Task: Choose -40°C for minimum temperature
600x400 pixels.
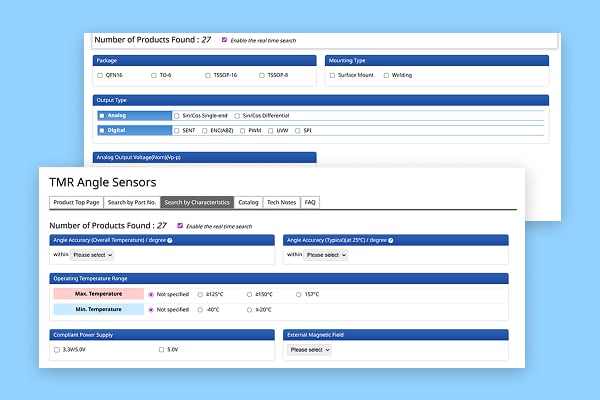Action: pyautogui.click(x=200, y=310)
